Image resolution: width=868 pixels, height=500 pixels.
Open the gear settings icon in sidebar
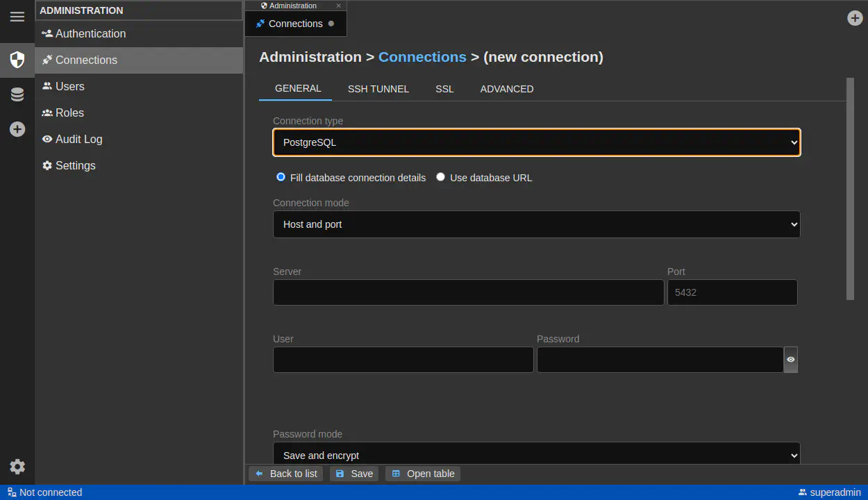point(17,467)
